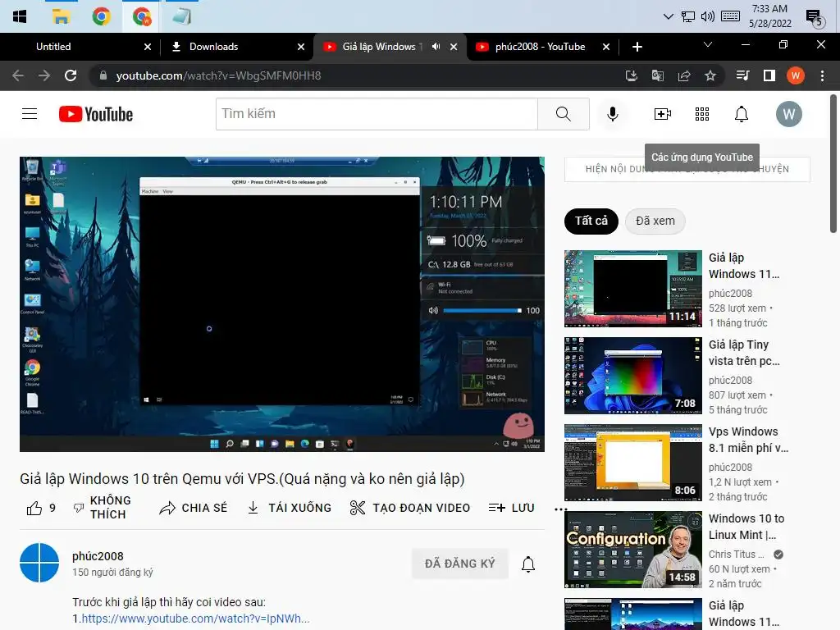Image resolution: width=840 pixels, height=630 pixels.
Task: Open the tab search dropdown chevron
Action: 708,44
